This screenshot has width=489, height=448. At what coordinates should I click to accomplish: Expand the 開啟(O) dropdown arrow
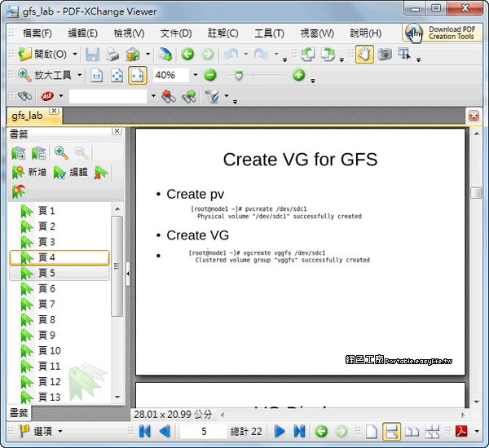[x=75, y=55]
